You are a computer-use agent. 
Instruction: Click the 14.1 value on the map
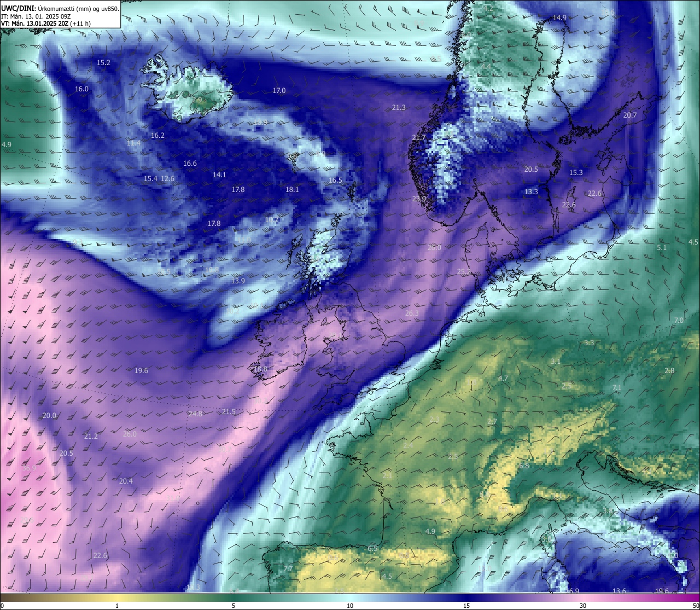click(x=219, y=175)
